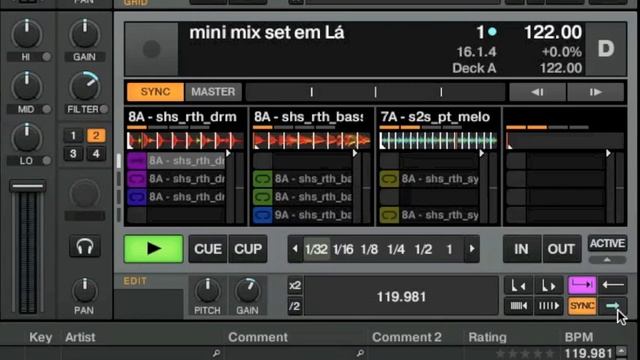
Task: Expand the fourth empty slot arrow
Action: [608, 153]
